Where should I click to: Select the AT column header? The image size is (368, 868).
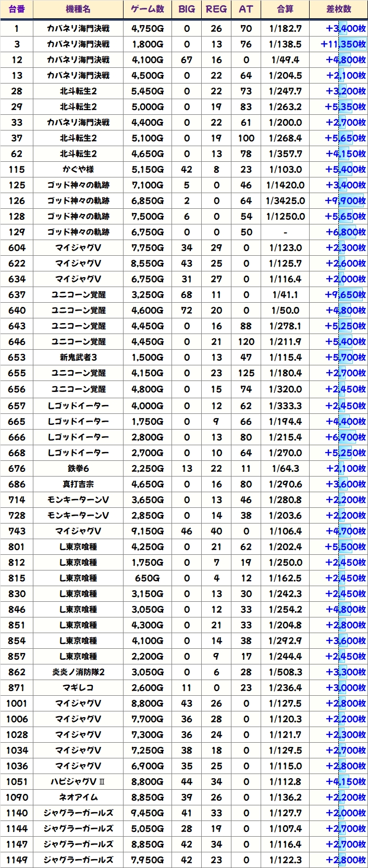(246, 9)
